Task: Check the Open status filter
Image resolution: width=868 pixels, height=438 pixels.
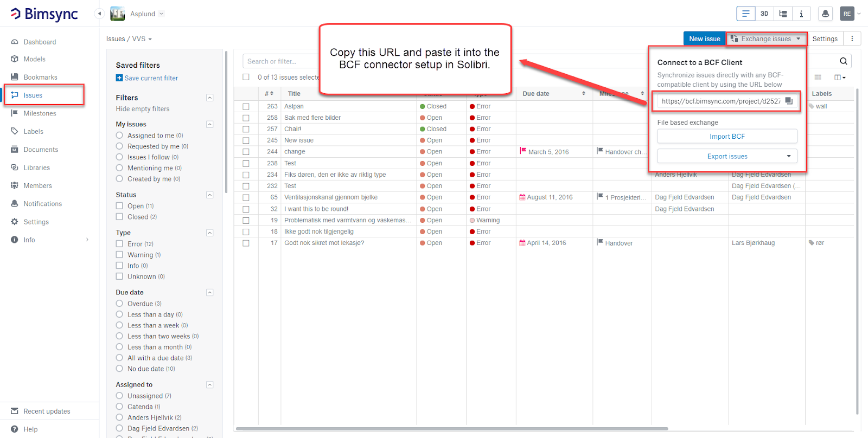Action: click(x=119, y=206)
